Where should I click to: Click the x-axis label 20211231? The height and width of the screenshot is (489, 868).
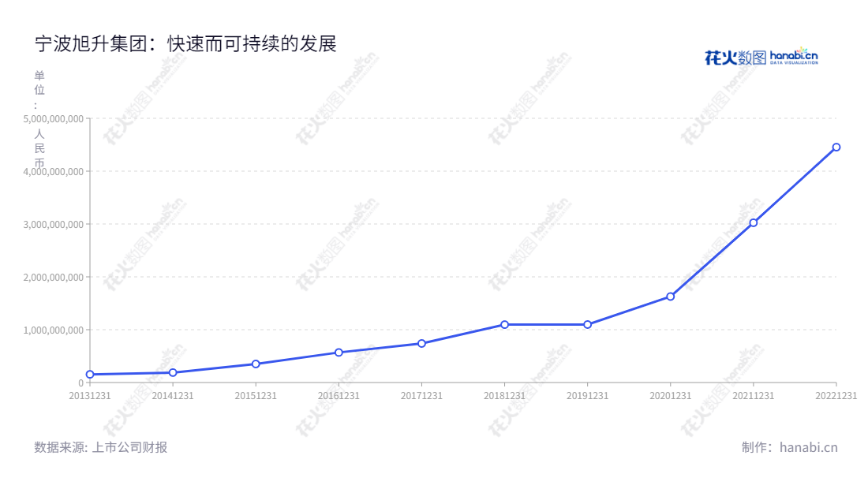(x=754, y=396)
